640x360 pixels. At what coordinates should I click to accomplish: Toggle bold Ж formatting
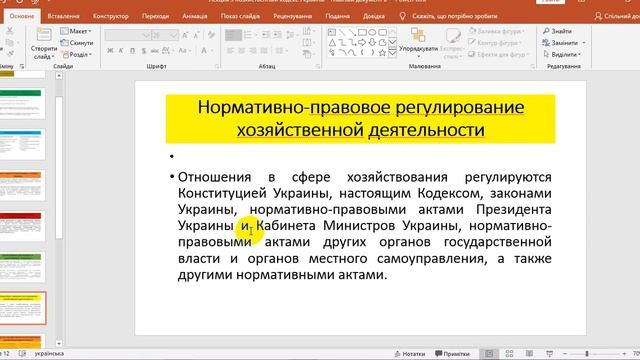tap(110, 51)
